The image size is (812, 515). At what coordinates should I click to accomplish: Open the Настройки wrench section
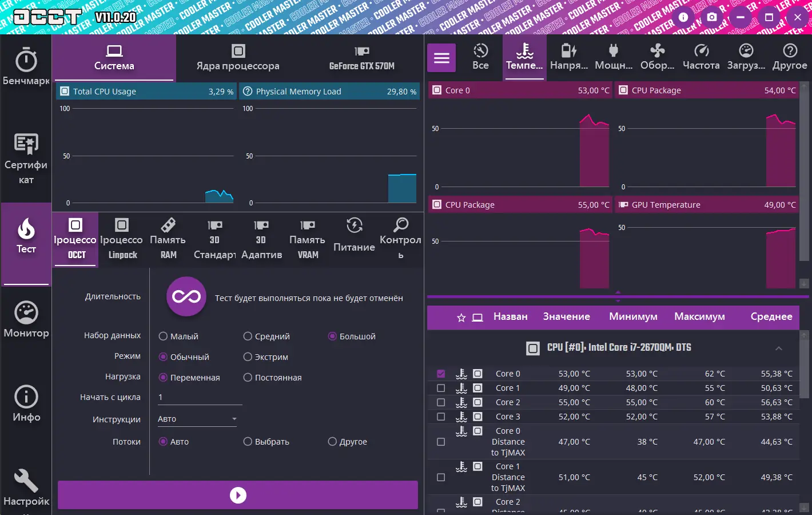point(26,488)
